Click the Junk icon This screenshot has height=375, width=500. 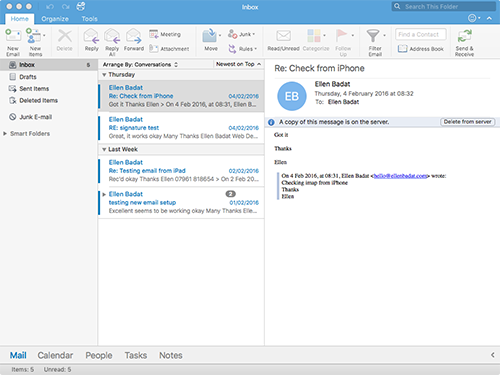(x=232, y=34)
